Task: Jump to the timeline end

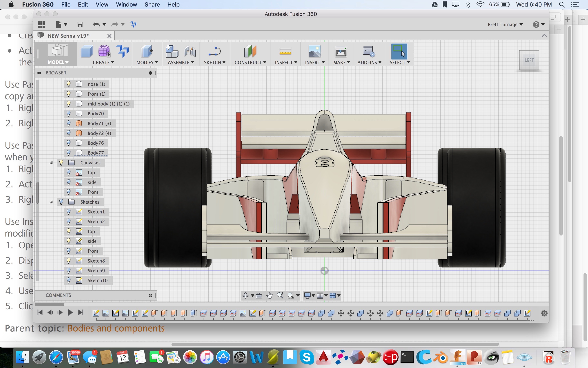Action: (x=81, y=313)
